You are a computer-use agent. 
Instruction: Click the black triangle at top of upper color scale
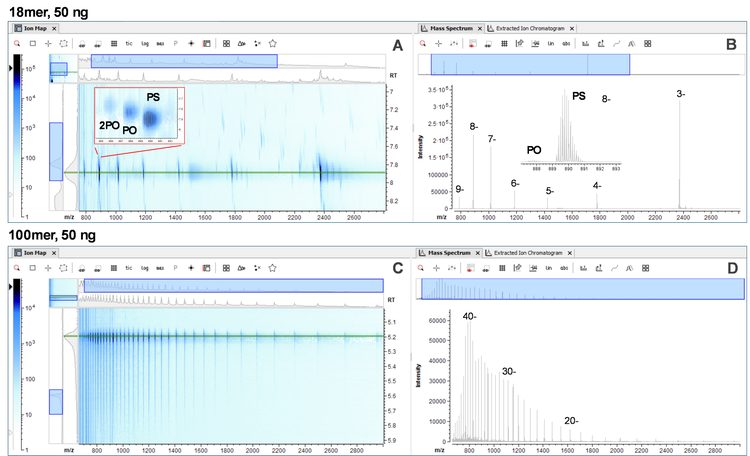[x=11, y=67]
